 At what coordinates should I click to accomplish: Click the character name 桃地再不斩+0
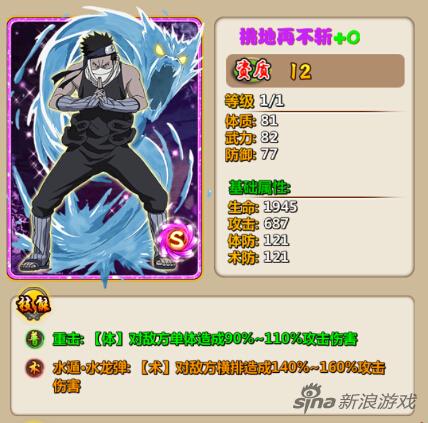[x=300, y=37]
